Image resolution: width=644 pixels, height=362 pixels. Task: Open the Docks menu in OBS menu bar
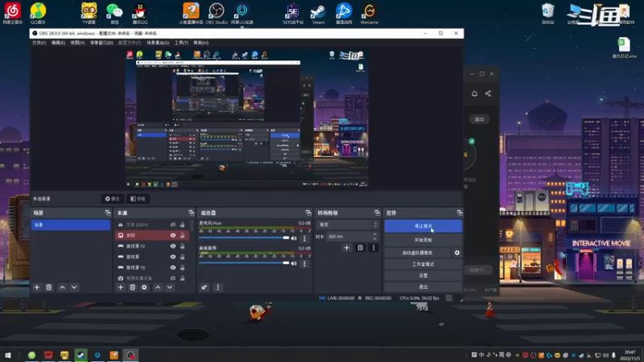[101, 43]
